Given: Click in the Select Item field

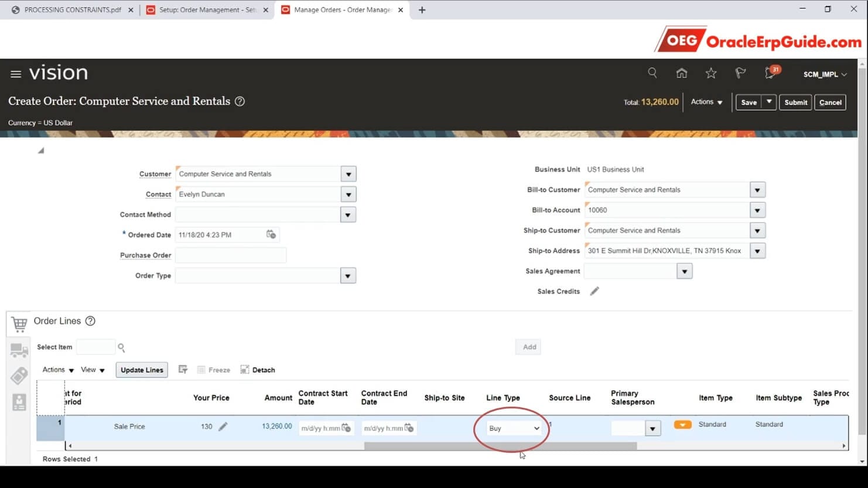Looking at the screenshot, I should point(95,347).
